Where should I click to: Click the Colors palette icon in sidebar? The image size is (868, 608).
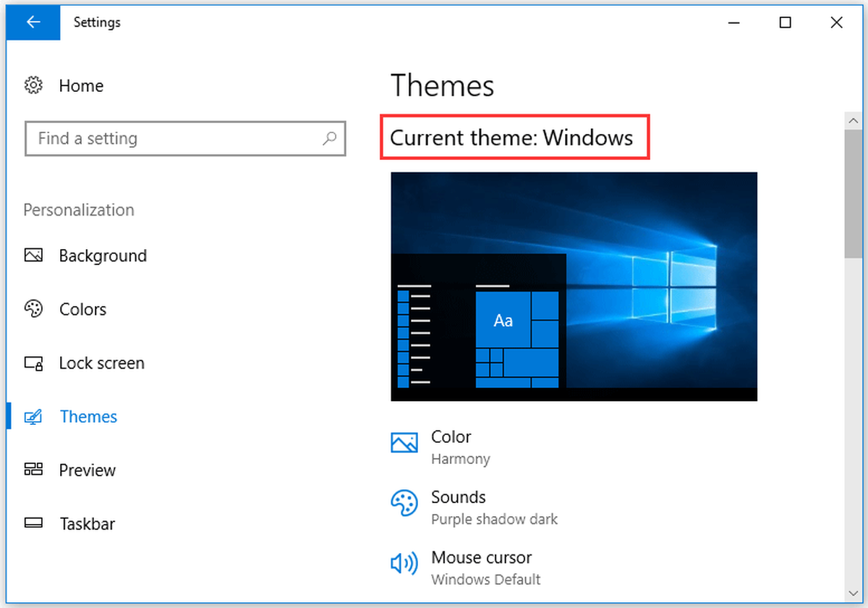click(x=33, y=309)
